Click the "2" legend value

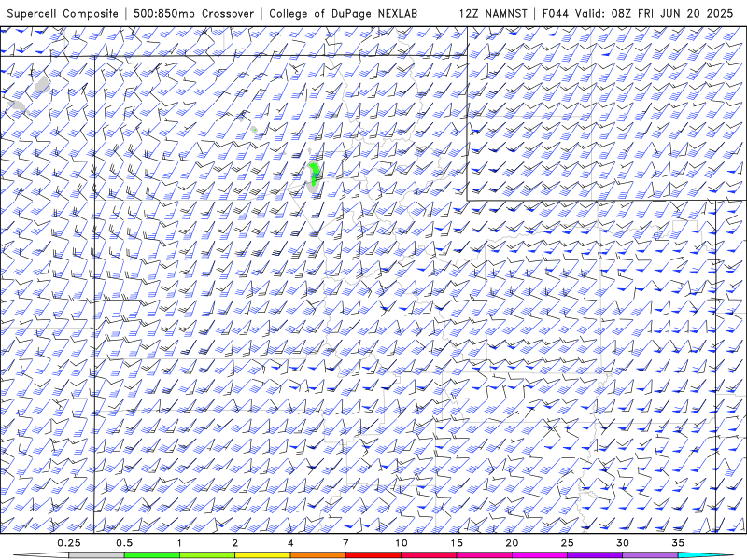point(235,543)
